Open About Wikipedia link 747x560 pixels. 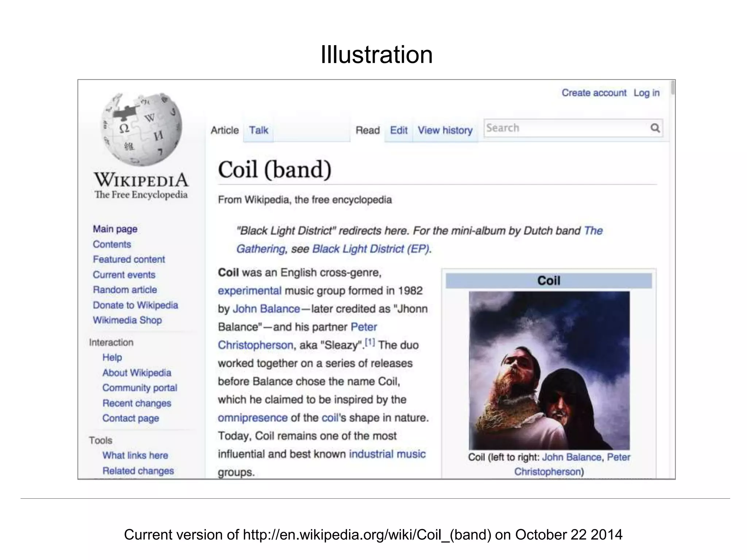(137, 373)
